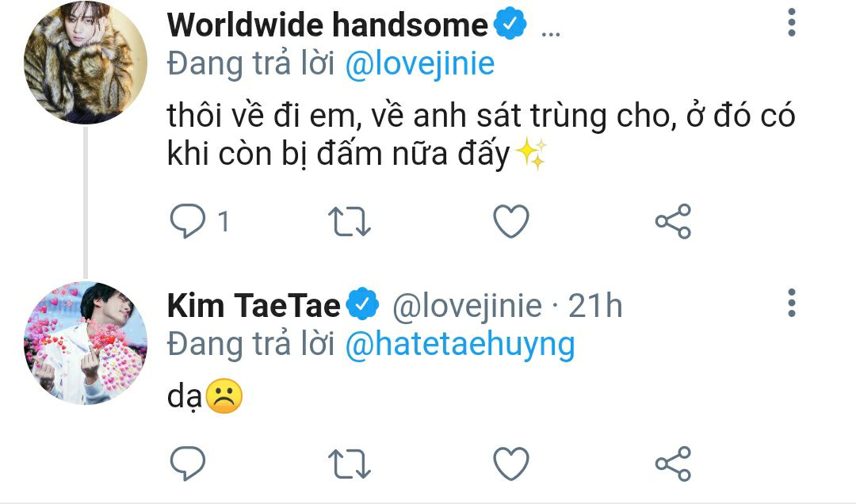This screenshot has height=504, width=856.
Task: Like Worldwide handsome's tweet
Action: pyautogui.click(x=511, y=222)
